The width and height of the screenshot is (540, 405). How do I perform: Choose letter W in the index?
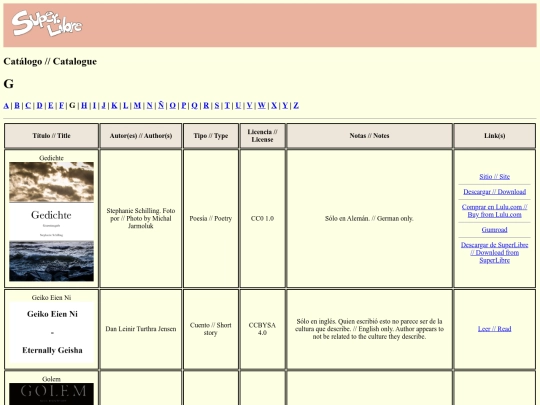262,105
